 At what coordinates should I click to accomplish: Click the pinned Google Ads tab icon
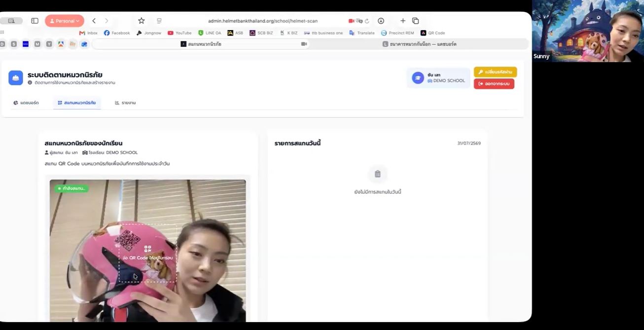[x=61, y=44]
